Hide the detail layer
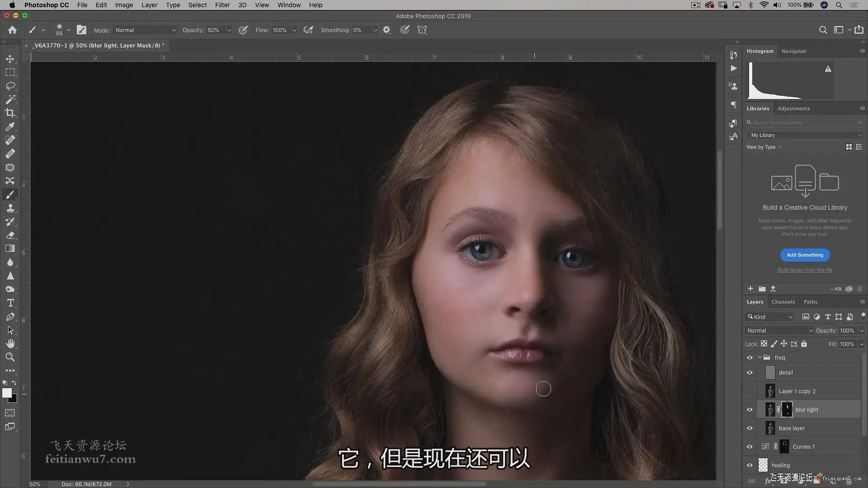This screenshot has width=868, height=488. tap(750, 373)
